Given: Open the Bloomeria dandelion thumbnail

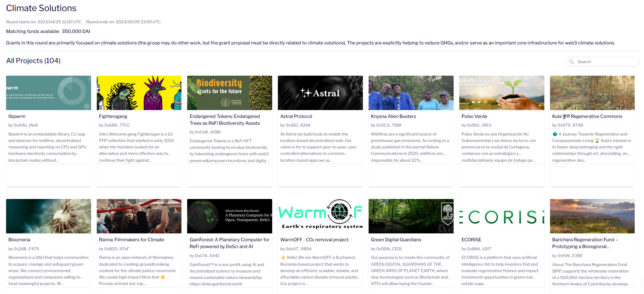Looking at the screenshot, I should [x=48, y=216].
